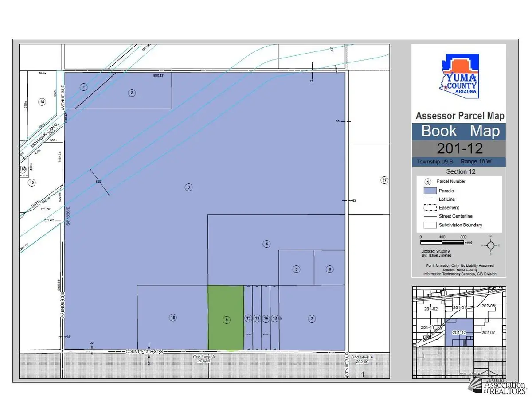Pick parcel number 6 marker

click(330, 269)
